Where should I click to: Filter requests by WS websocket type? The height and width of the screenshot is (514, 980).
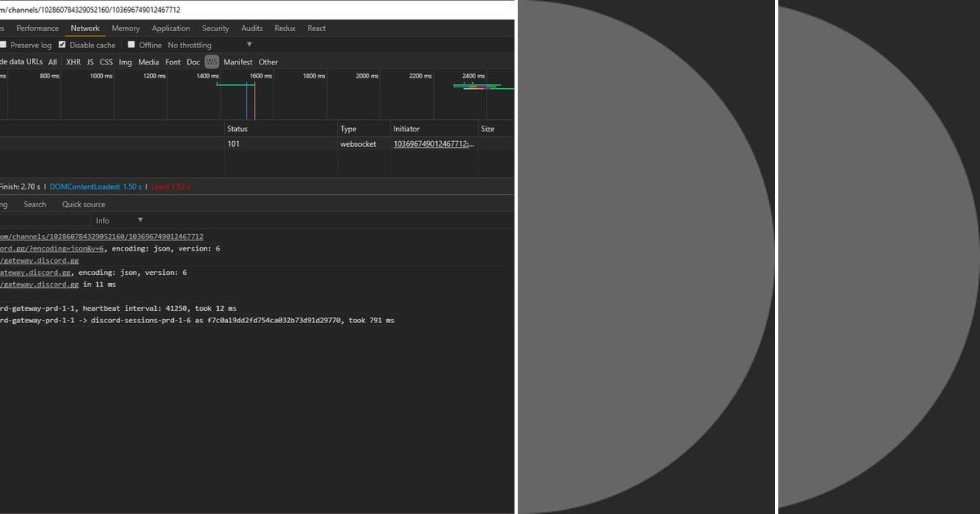(212, 62)
